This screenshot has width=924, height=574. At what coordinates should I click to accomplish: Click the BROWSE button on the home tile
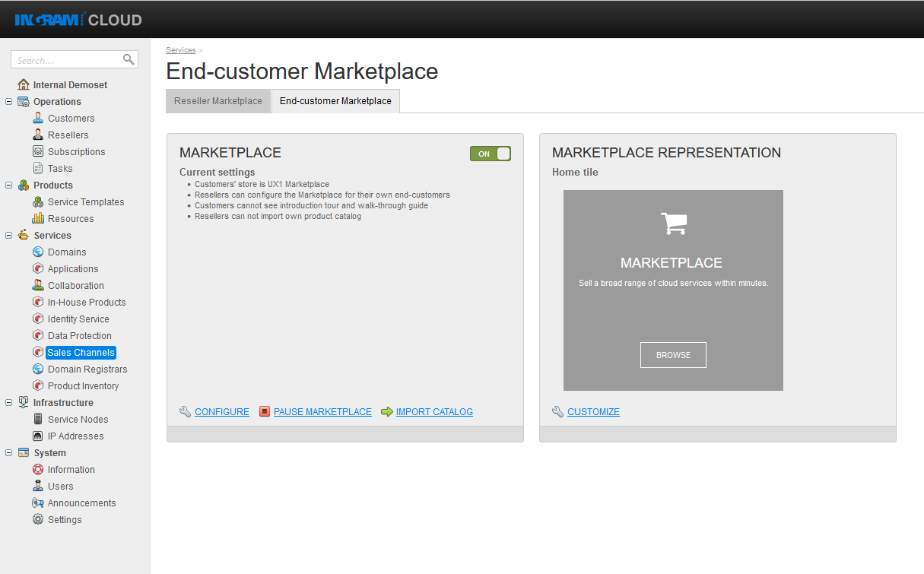click(x=672, y=354)
